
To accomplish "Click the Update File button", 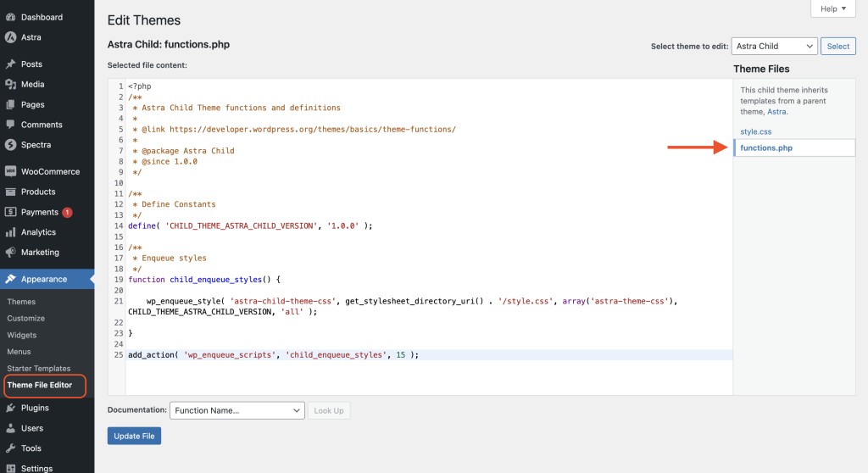I will (134, 436).
